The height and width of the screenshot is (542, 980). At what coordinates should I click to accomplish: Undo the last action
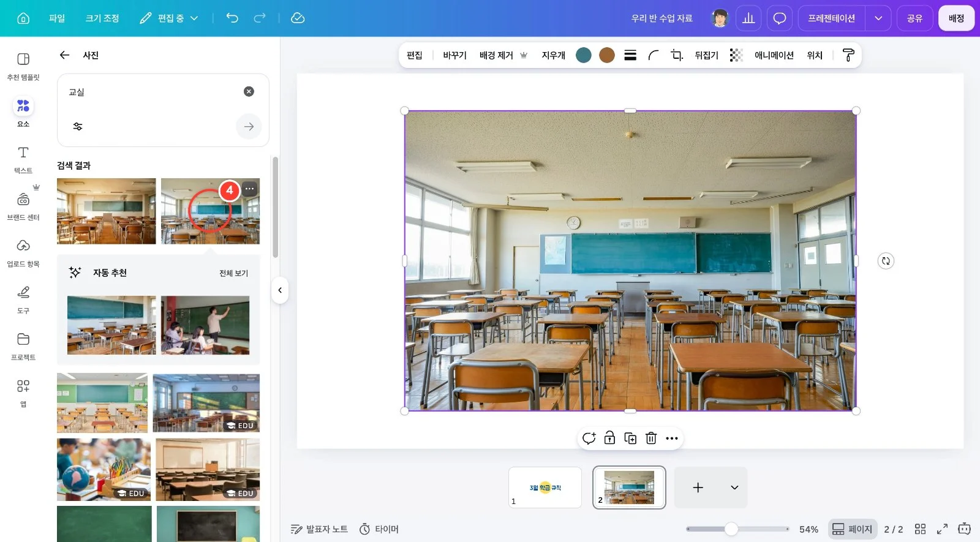click(232, 18)
